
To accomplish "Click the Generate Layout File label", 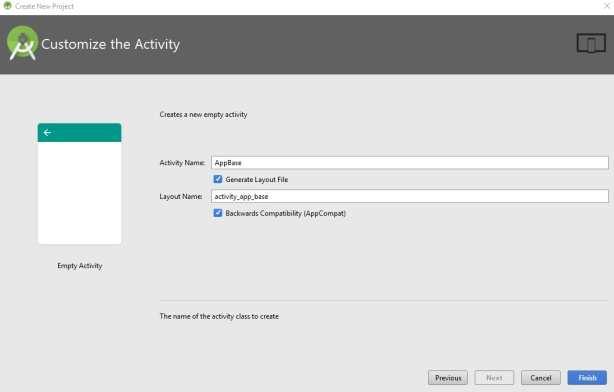I will [x=256, y=180].
